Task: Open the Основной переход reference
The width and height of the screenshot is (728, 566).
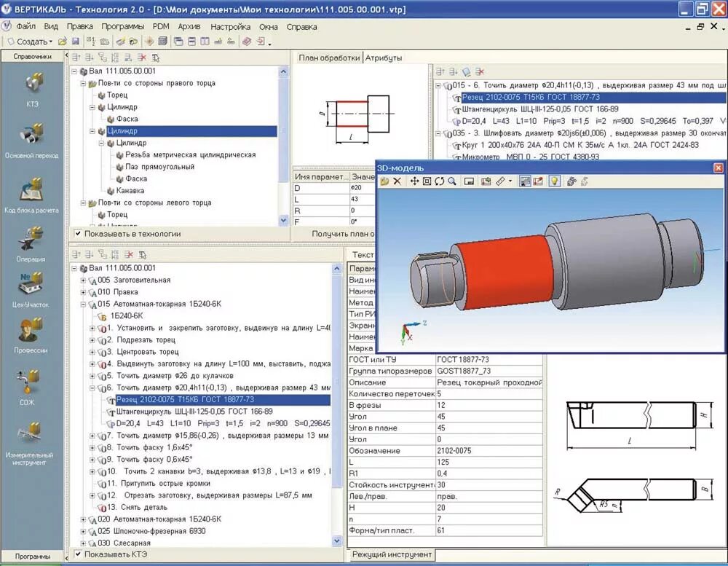Action: (31, 141)
